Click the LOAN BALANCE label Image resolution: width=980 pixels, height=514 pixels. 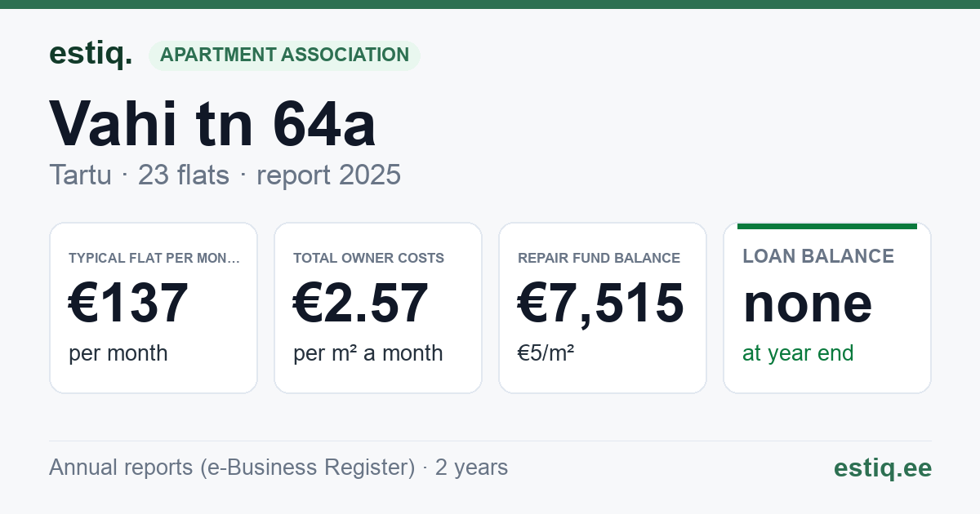click(818, 256)
